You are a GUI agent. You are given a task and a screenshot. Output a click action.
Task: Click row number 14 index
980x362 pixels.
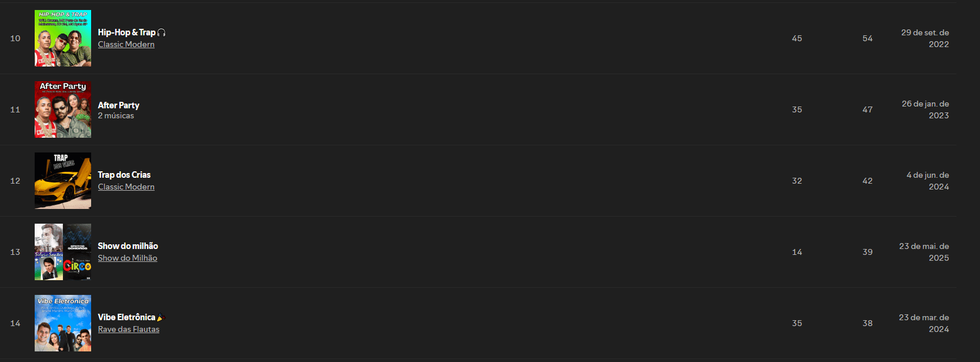pos(15,323)
